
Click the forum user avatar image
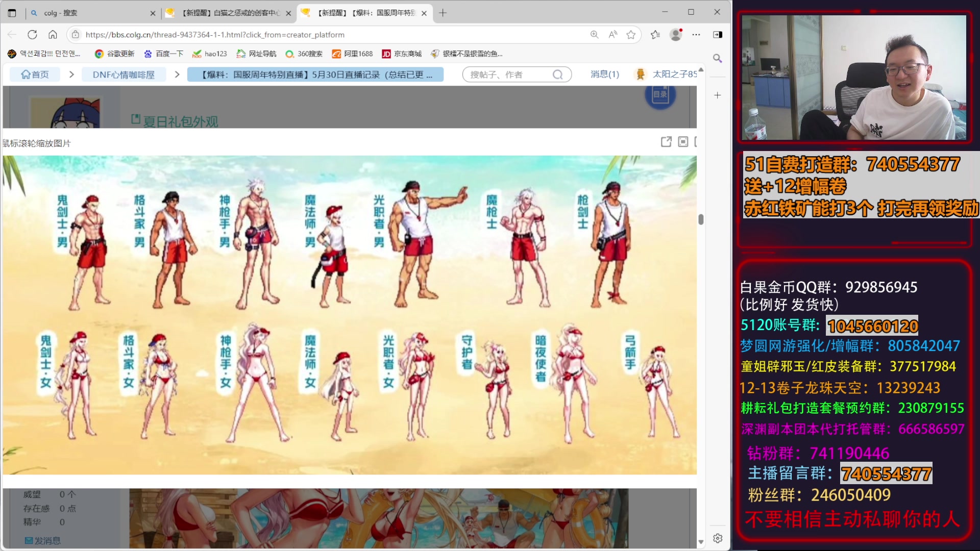(x=65, y=113)
